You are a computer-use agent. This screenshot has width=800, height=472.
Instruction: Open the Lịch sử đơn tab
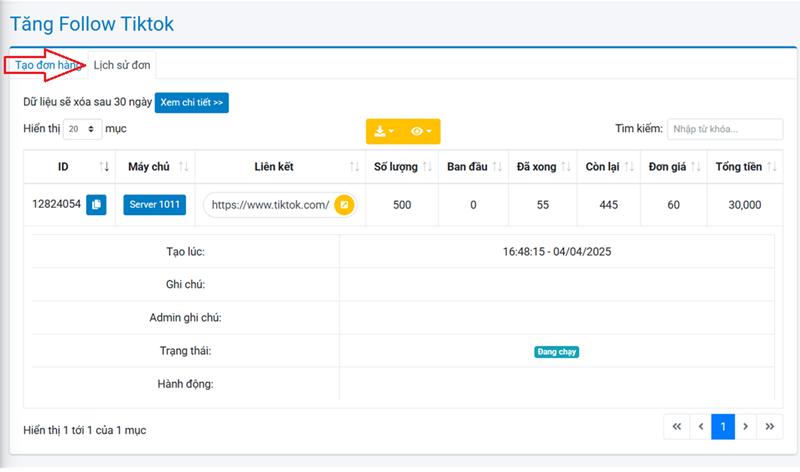click(x=122, y=65)
